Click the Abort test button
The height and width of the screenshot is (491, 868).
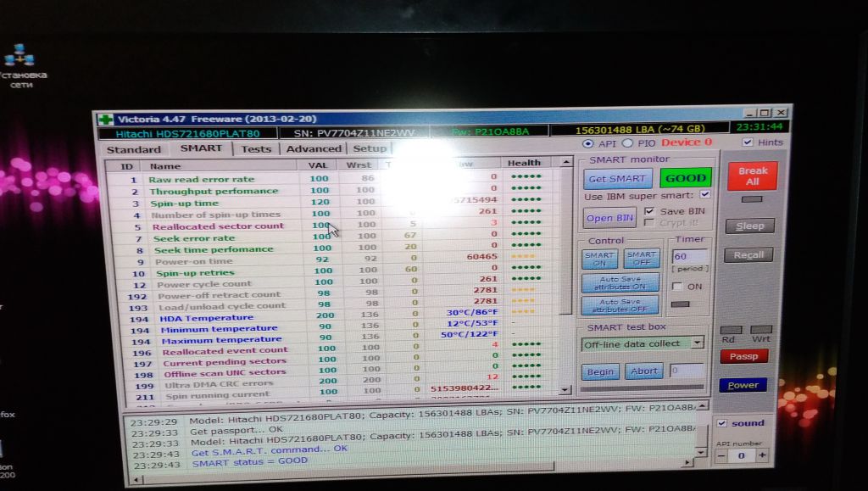click(x=644, y=371)
